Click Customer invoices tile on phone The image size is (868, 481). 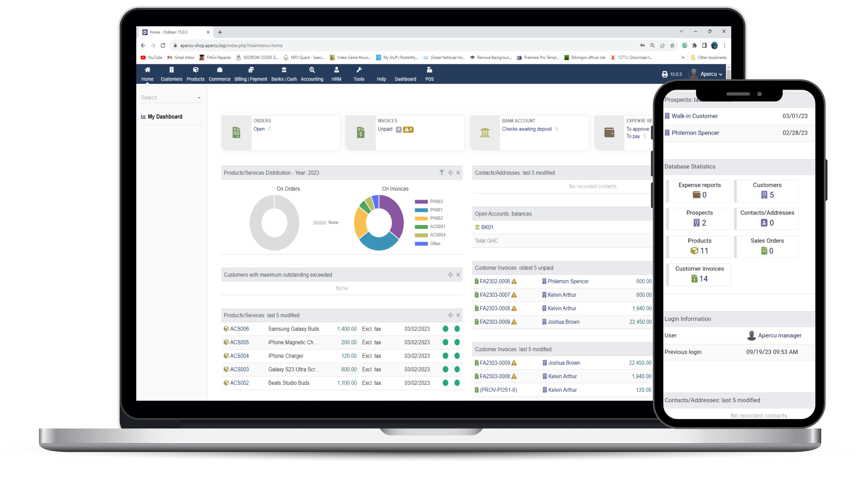click(699, 274)
